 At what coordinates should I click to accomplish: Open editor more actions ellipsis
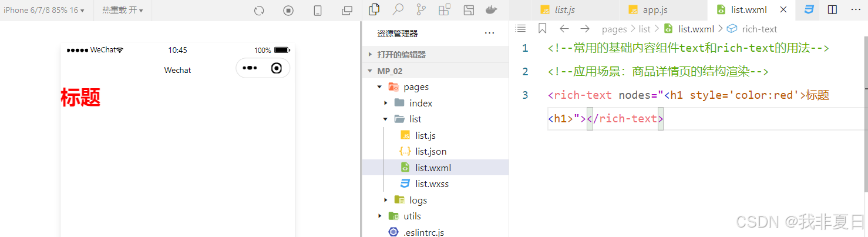pyautogui.click(x=855, y=10)
